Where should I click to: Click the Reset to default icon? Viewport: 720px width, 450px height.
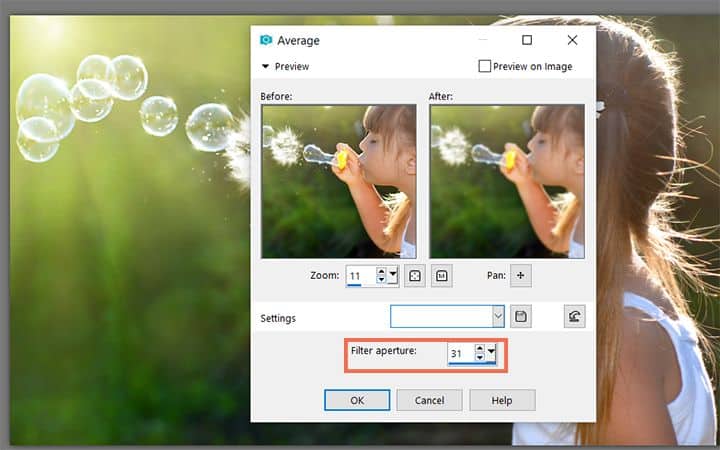tap(574, 316)
